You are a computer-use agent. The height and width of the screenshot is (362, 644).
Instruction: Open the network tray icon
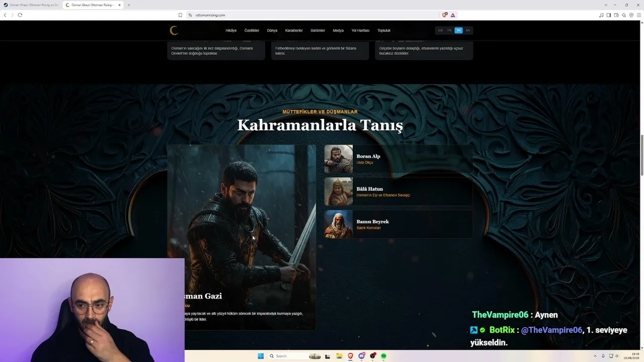point(611,356)
